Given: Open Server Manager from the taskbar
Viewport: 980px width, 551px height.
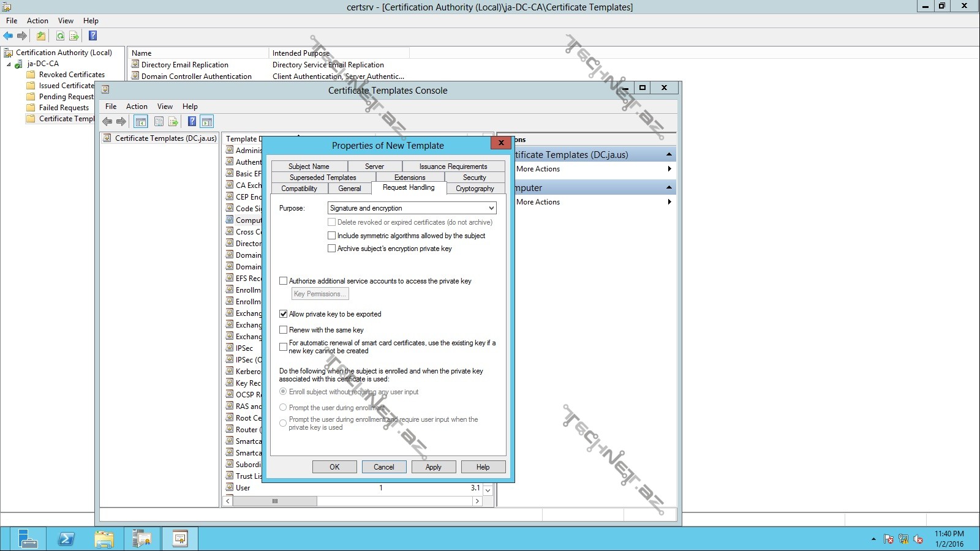Looking at the screenshot, I should tap(28, 539).
